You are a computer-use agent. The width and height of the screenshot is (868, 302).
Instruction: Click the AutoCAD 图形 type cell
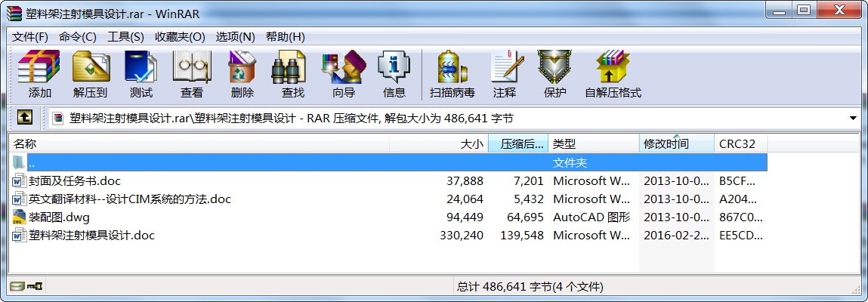pyautogui.click(x=592, y=217)
